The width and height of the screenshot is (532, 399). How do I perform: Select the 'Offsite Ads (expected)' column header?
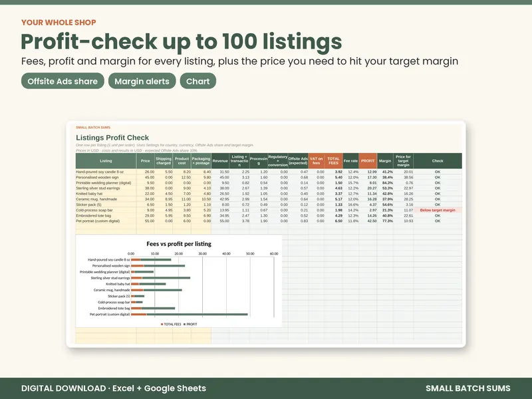[x=298, y=161]
